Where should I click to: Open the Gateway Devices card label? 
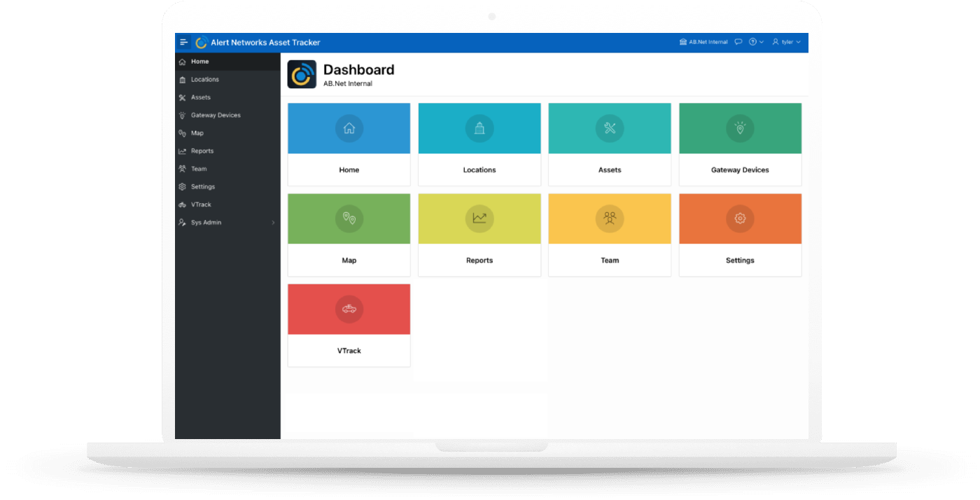740,170
